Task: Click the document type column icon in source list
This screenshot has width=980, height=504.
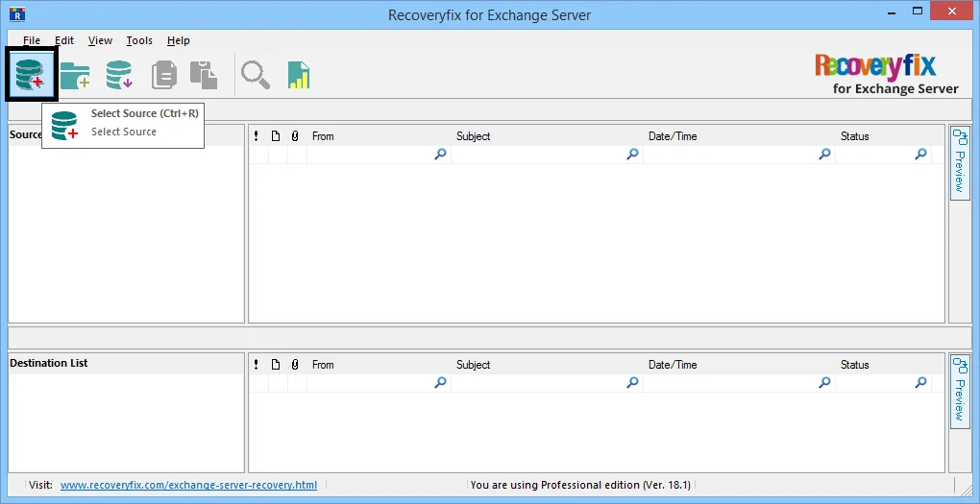Action: click(x=276, y=136)
